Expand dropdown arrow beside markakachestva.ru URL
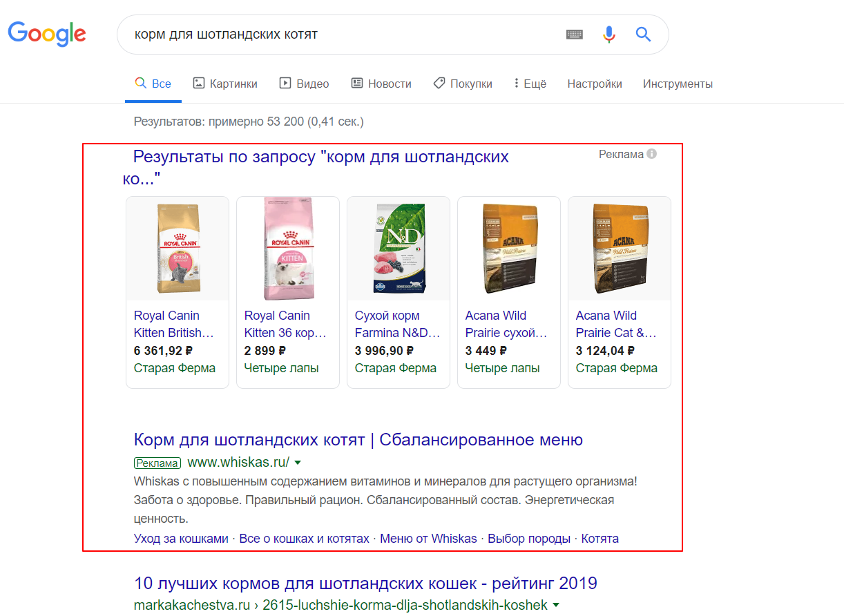 556,606
